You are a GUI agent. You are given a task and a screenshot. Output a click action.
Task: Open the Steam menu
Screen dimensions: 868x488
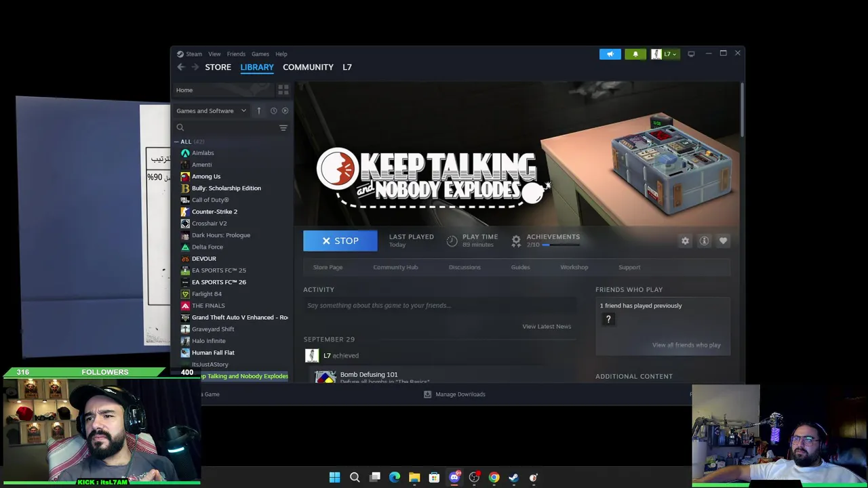tap(194, 54)
